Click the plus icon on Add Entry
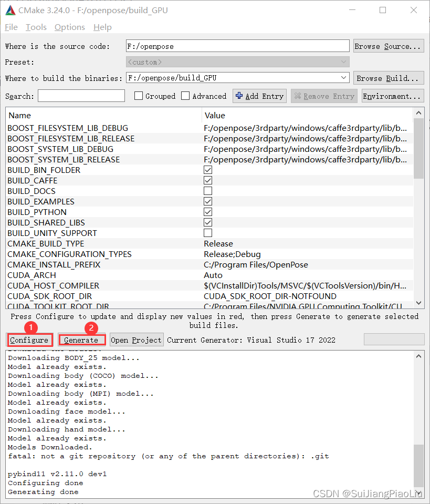This screenshot has height=504, width=430. click(239, 96)
